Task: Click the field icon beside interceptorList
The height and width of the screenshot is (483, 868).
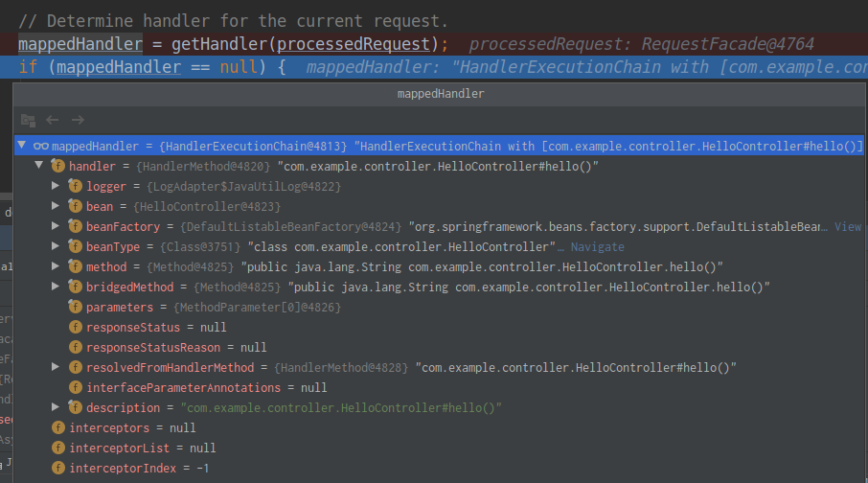Action: pyautogui.click(x=58, y=448)
